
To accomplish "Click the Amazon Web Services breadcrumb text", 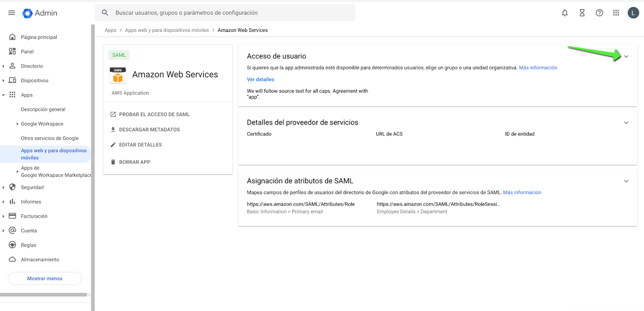I will click(243, 30).
